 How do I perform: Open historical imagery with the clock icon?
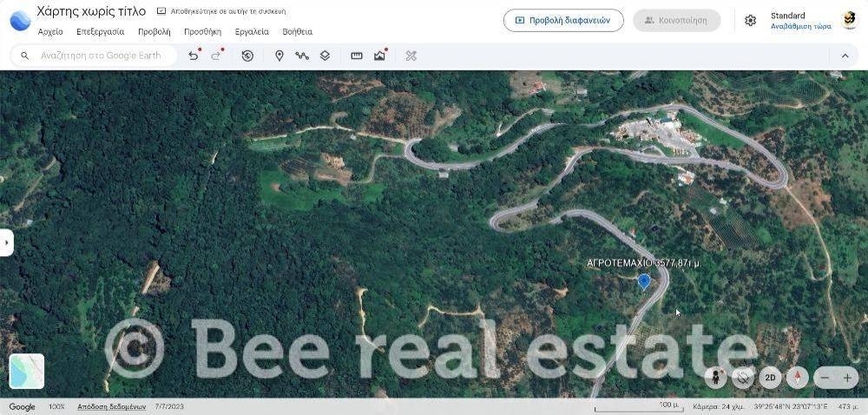coord(247,56)
